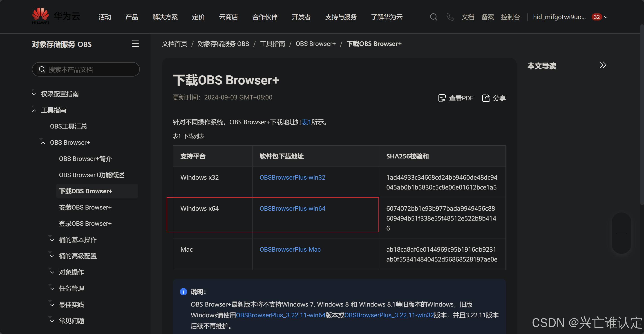
Task: Click the Windows x64 platform cell
Action: point(212,218)
